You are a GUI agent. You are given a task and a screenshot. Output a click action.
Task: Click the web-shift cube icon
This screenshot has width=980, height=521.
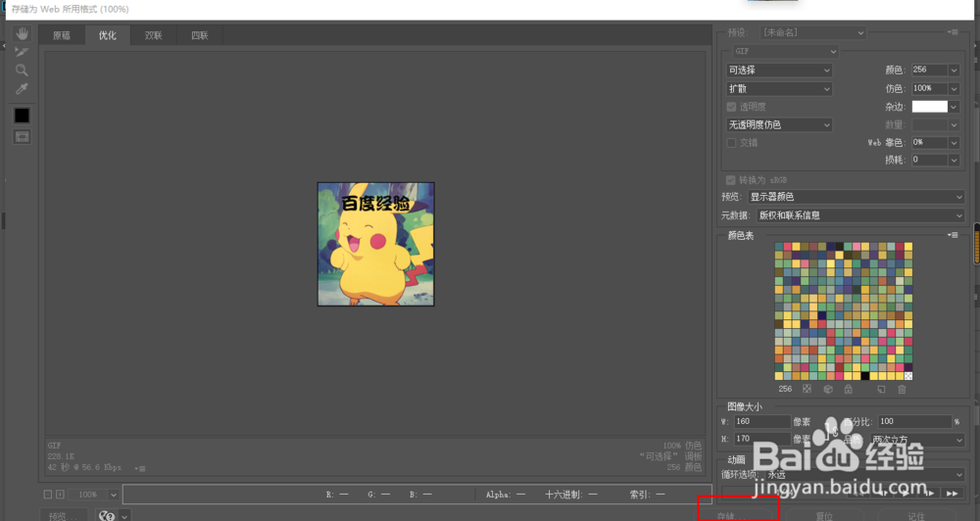(x=828, y=389)
